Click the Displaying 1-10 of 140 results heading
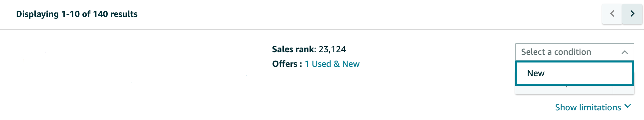The image size is (644, 120). 77,14
